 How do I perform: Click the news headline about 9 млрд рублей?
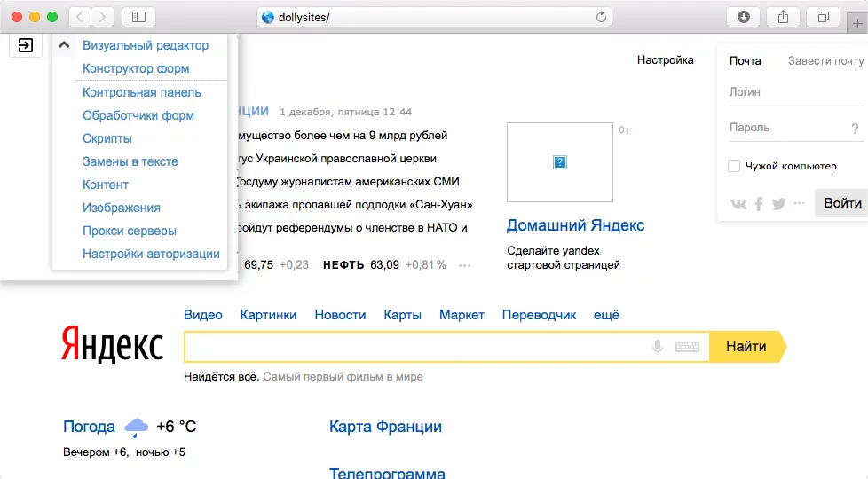click(343, 136)
